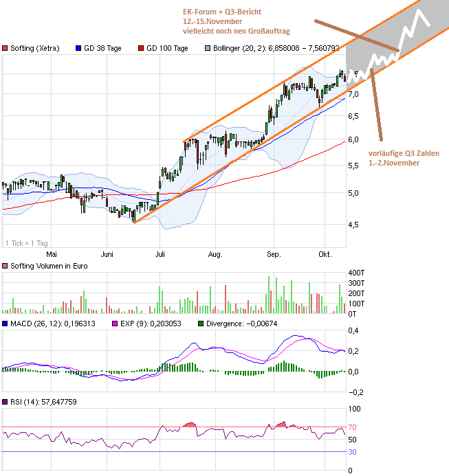The width and height of the screenshot is (449, 476).
Task: Click 'vielleicht noch nen Großauftrag' annotation
Action: click(x=237, y=32)
